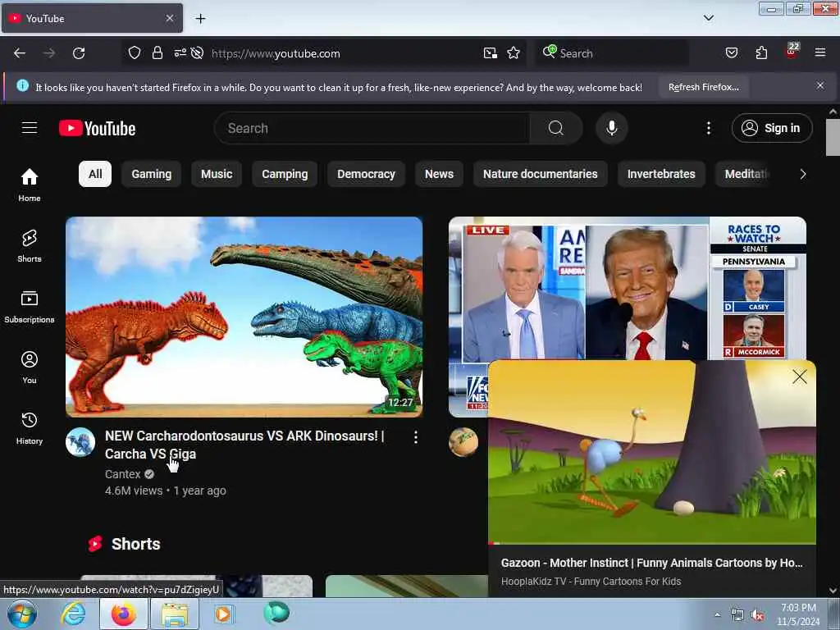Image resolution: width=840 pixels, height=630 pixels.
Task: Click the miniplayer red progress bar
Action: click(652, 543)
